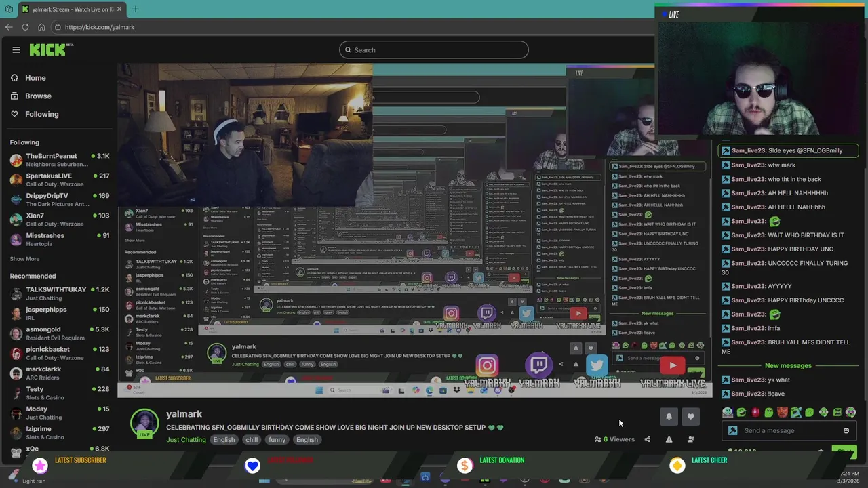The height and width of the screenshot is (488, 868).
Task: Click the 6 Viewers count
Action: tap(614, 439)
